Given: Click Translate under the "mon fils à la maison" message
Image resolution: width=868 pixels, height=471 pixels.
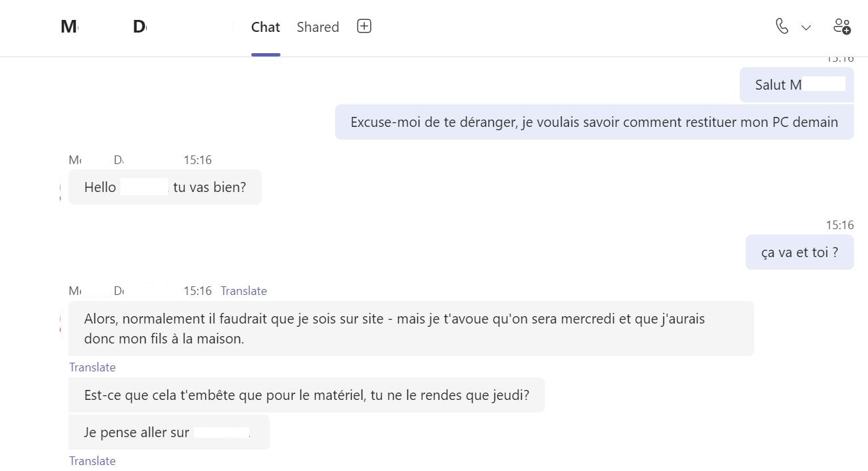Looking at the screenshot, I should click(92, 367).
